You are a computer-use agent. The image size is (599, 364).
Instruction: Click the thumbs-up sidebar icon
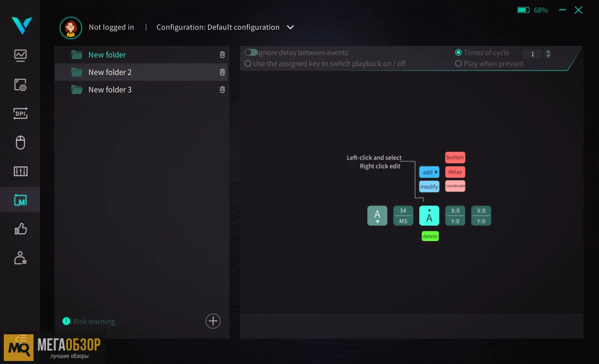pyautogui.click(x=20, y=229)
